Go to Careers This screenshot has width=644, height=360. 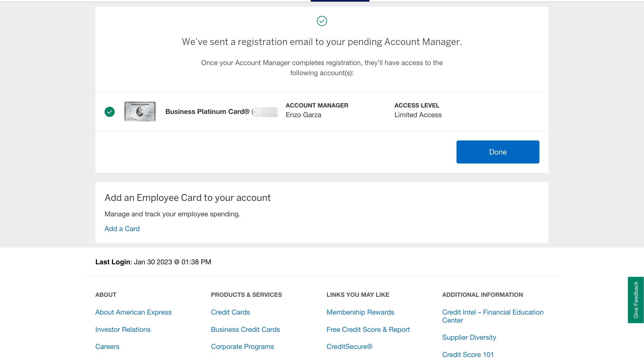coord(107,346)
